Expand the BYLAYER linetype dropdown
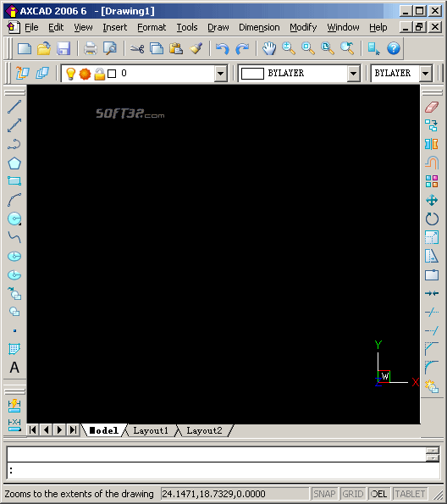The image size is (447, 504). (426, 74)
